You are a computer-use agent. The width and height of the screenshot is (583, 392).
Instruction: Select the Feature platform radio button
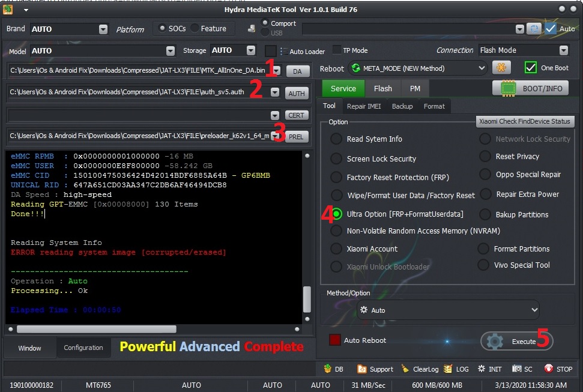point(195,28)
